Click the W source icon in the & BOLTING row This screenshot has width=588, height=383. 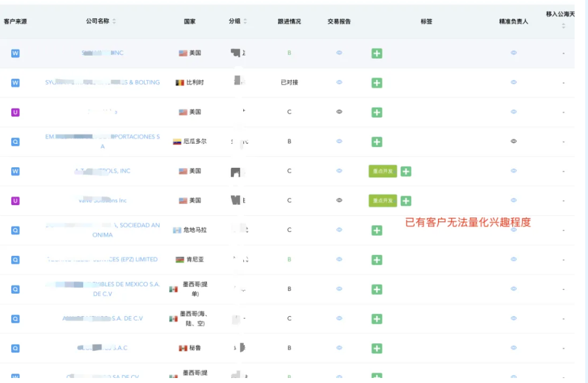[16, 83]
